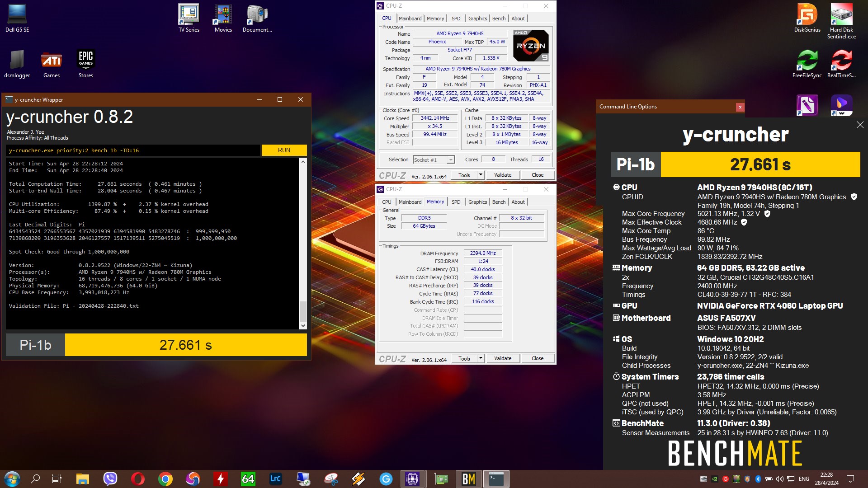This screenshot has width=868, height=488.
Task: Open Lightroom Classic from taskbar
Action: tap(275, 479)
